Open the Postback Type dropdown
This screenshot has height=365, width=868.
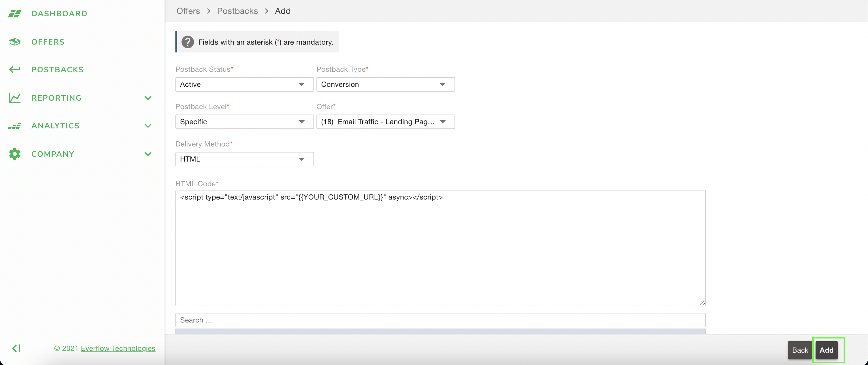click(x=385, y=84)
